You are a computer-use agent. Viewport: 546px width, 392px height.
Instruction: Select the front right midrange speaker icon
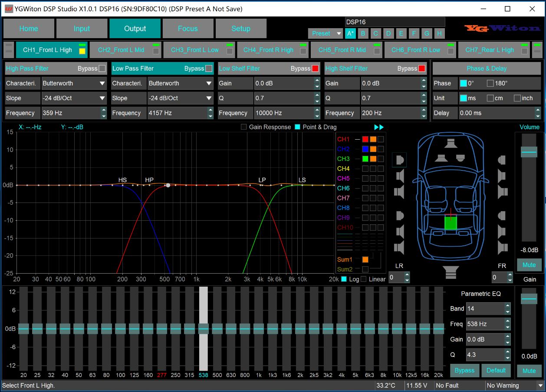502,176
